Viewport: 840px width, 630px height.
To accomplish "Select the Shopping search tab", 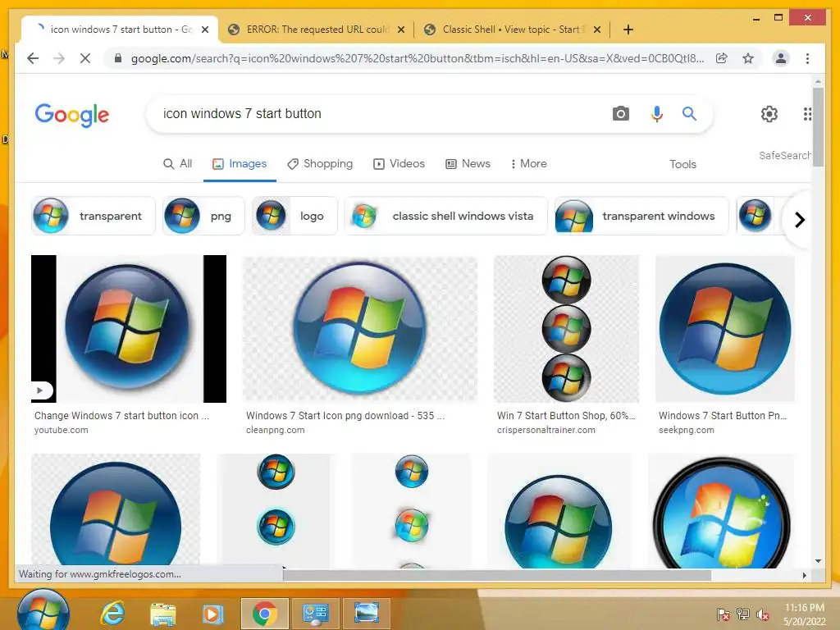I will point(320,164).
